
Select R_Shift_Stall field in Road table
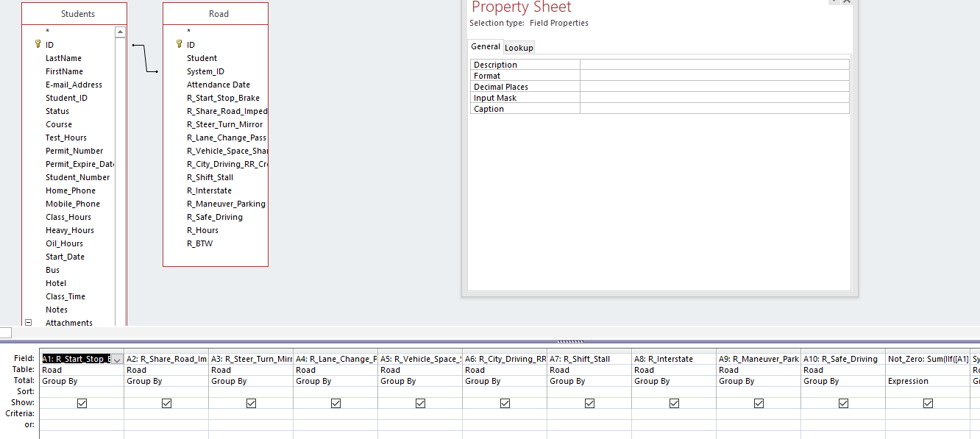(x=210, y=177)
